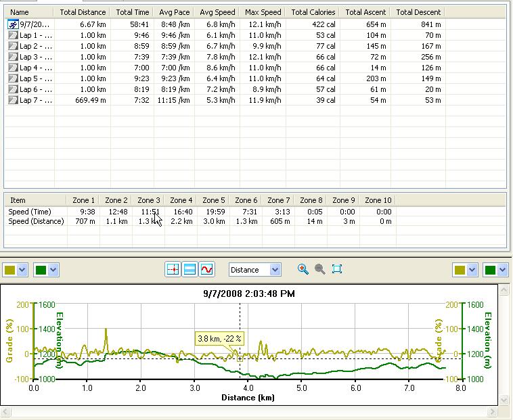Click the horizontal scrollbar left arrow
The height and width of the screenshot is (420, 513).
click(x=5, y=411)
